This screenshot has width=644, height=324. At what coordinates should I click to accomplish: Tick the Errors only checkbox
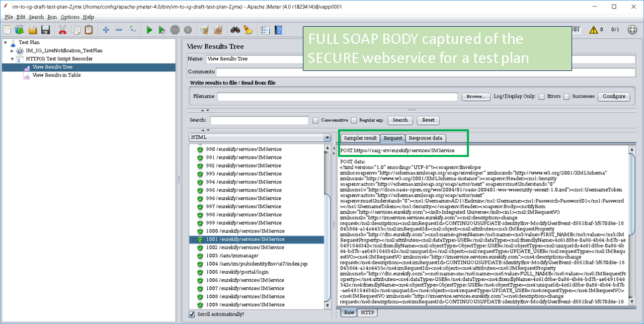(x=542, y=96)
